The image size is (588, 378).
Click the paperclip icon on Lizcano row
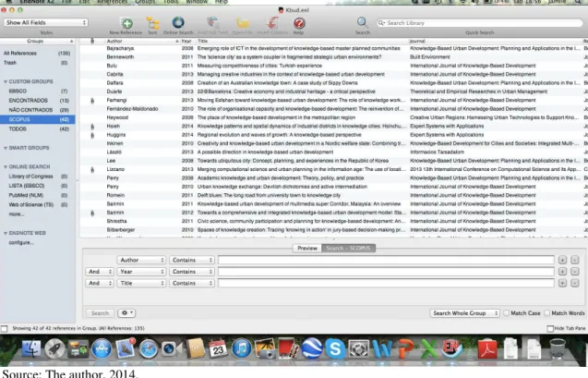pos(92,170)
